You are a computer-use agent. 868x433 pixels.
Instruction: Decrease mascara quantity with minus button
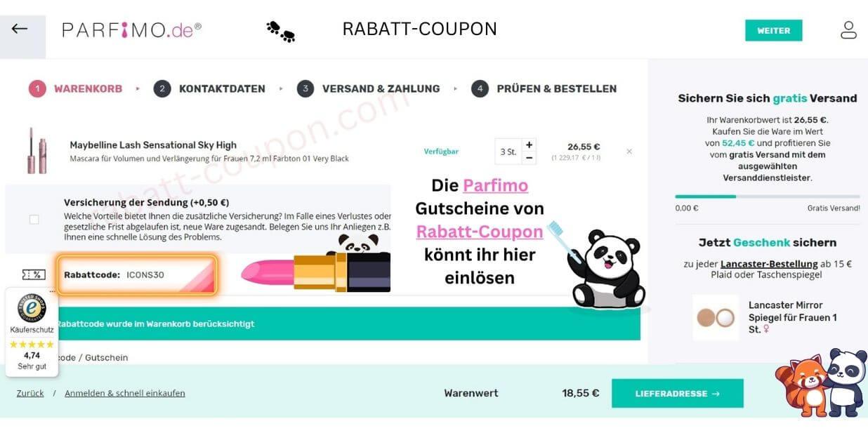click(x=529, y=158)
